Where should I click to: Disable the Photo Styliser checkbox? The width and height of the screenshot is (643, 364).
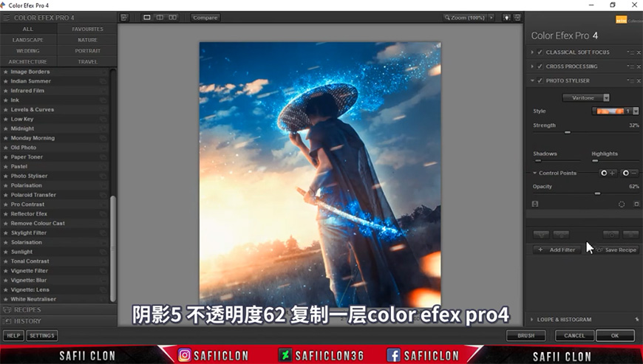click(540, 80)
